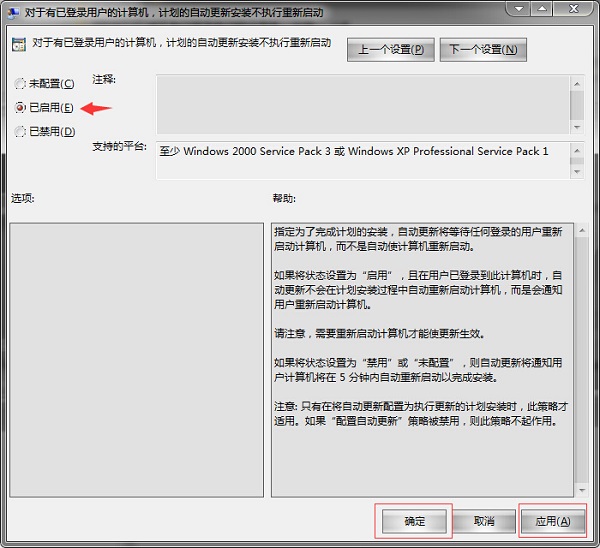Click inside the 注释 comment text box
Screen dimensions: 600x548
tap(362, 104)
